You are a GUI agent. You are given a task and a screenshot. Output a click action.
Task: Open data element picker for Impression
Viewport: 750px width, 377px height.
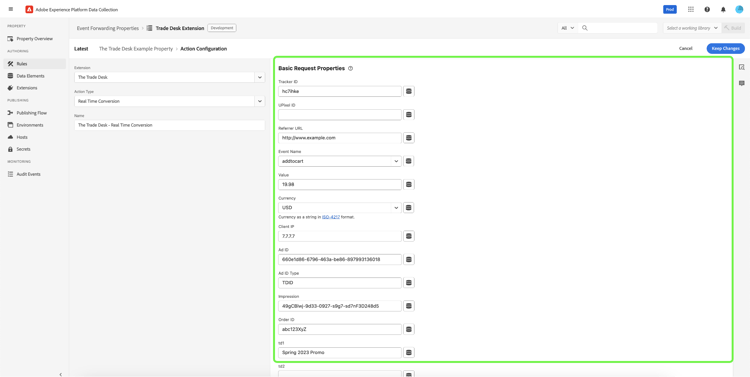click(408, 306)
